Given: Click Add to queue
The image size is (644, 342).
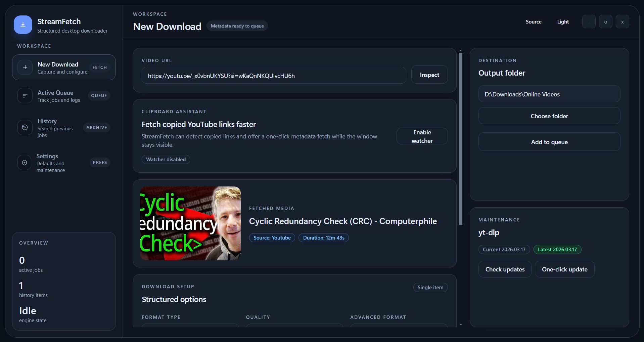Looking at the screenshot, I should (549, 142).
